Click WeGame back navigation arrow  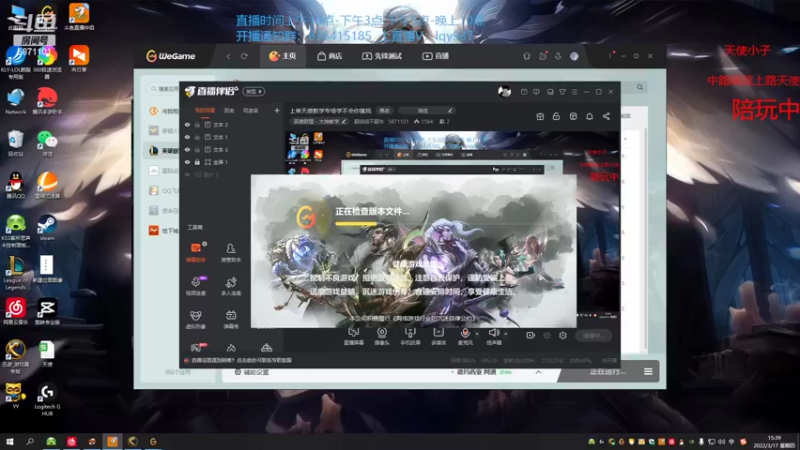point(228,56)
